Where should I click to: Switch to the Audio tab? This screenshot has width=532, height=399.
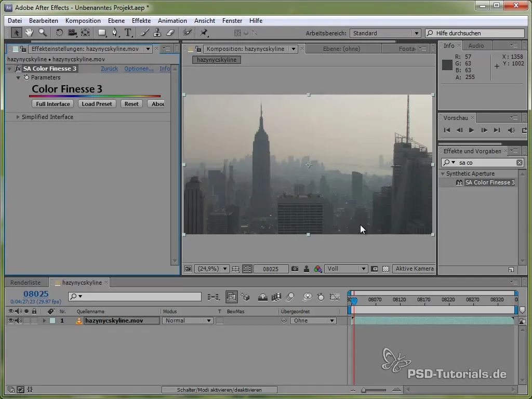point(476,46)
